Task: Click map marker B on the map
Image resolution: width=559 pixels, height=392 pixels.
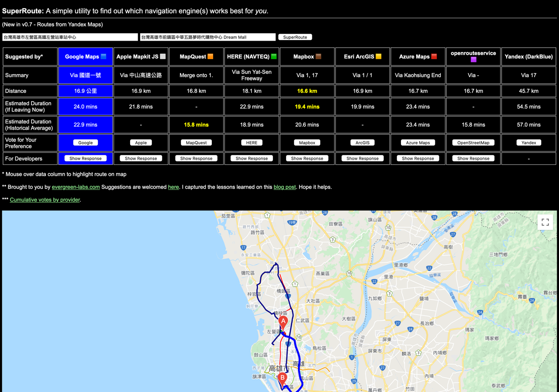Action: [283, 379]
